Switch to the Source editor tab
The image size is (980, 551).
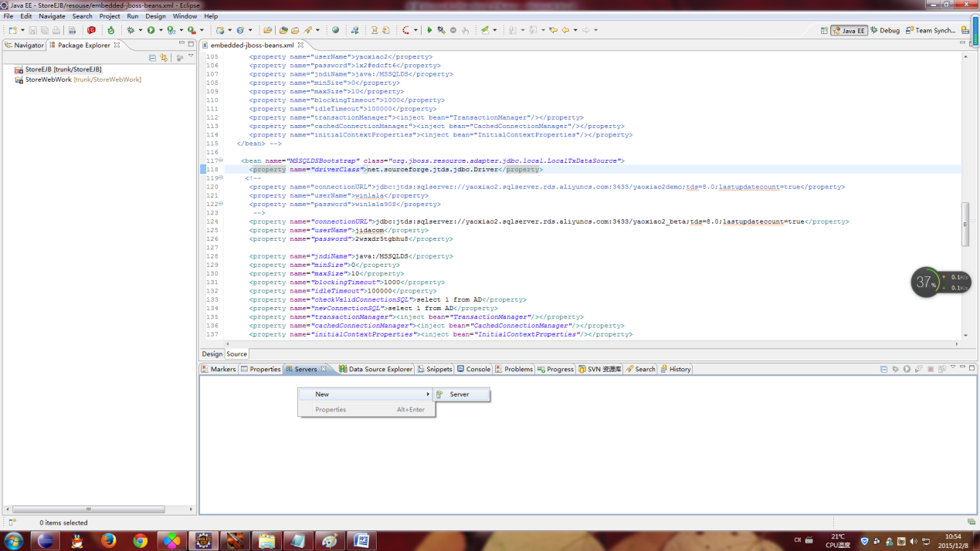click(236, 354)
